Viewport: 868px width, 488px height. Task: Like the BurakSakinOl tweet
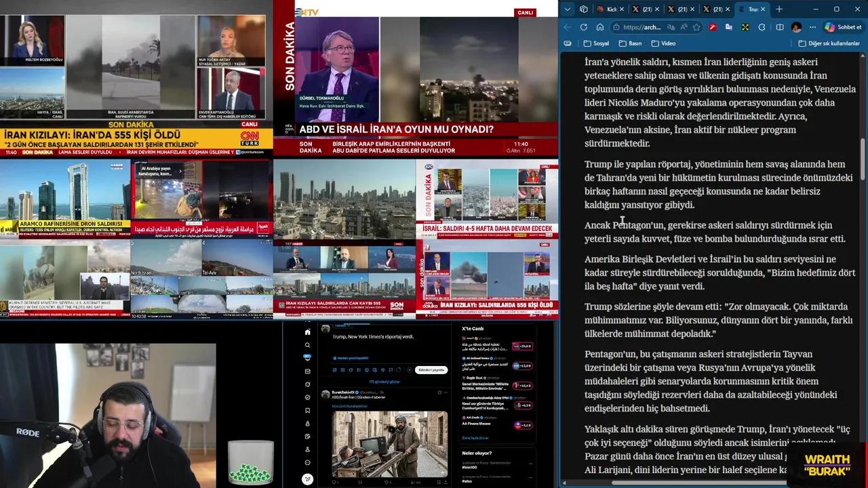(x=387, y=482)
